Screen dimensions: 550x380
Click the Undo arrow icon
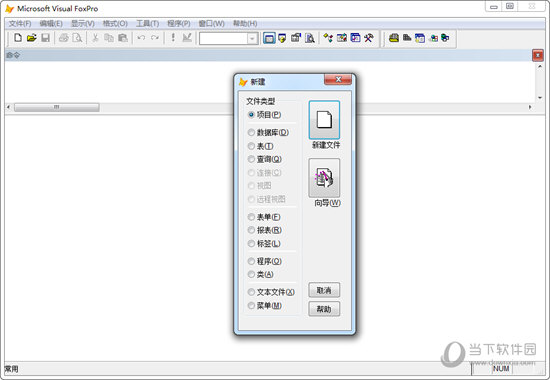coord(141,38)
